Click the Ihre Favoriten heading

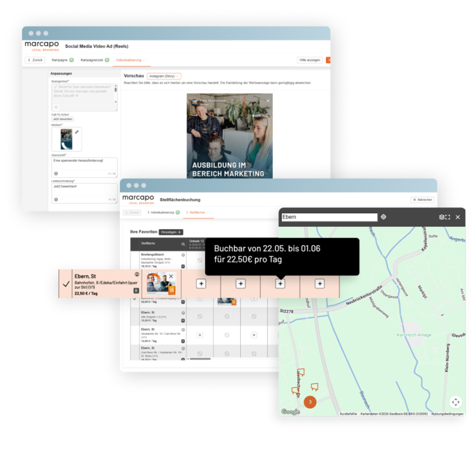coord(144,232)
